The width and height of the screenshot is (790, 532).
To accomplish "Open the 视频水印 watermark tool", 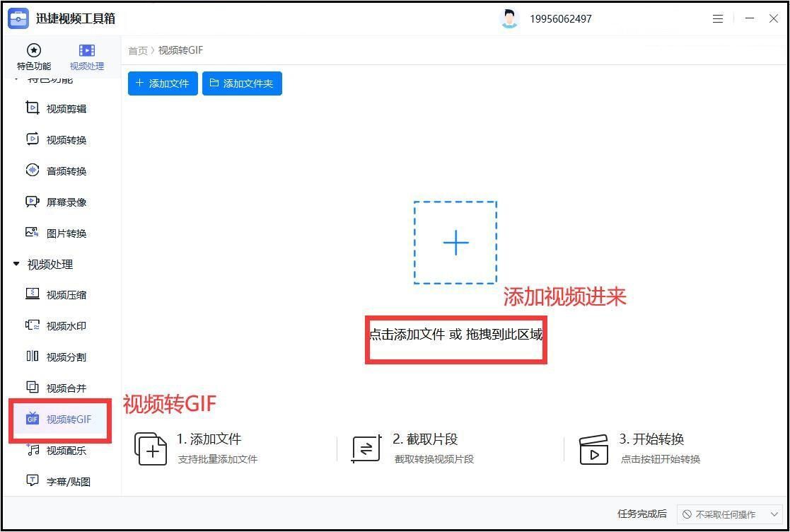I will (x=56, y=326).
